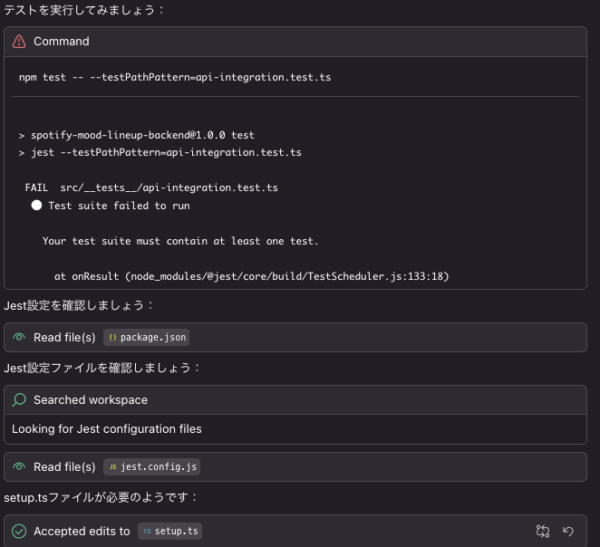
Task: Click the eye icon beside jest.config.js read
Action: tap(19, 467)
